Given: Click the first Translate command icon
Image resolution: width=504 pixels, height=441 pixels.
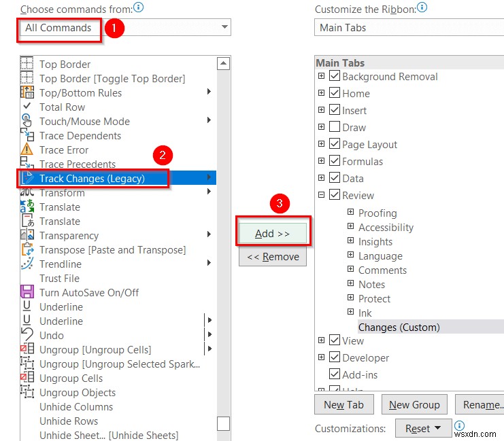Looking at the screenshot, I should coord(27,206).
